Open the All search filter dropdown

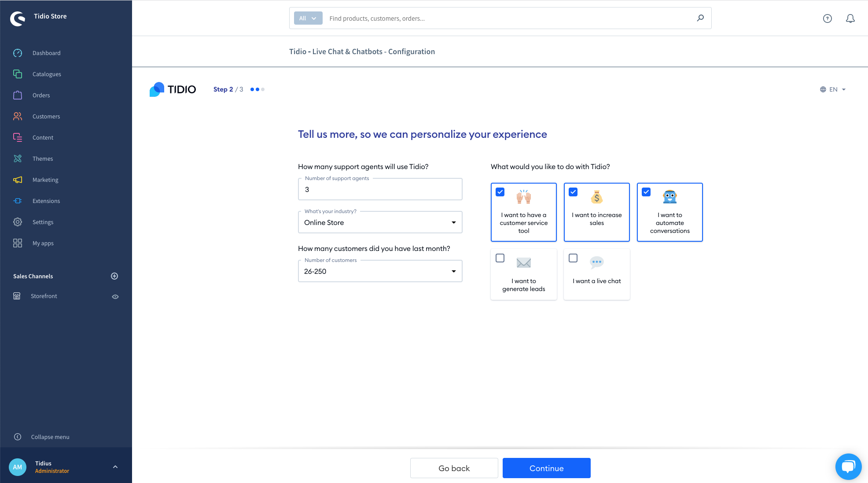pos(308,18)
